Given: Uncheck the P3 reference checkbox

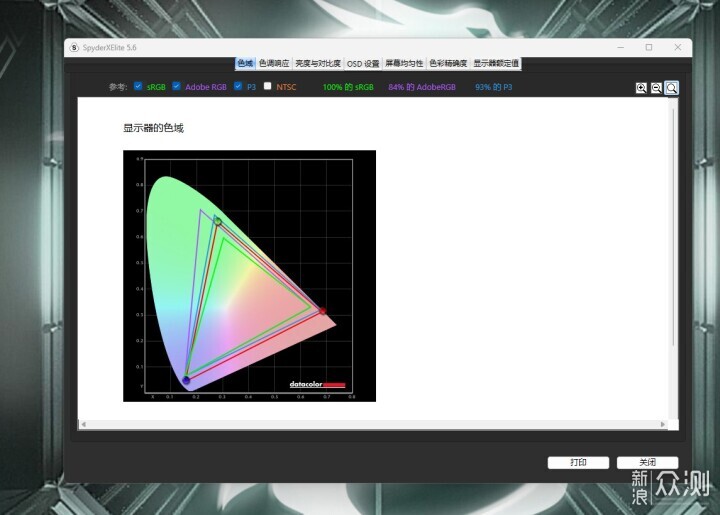Looking at the screenshot, I should tap(238, 86).
